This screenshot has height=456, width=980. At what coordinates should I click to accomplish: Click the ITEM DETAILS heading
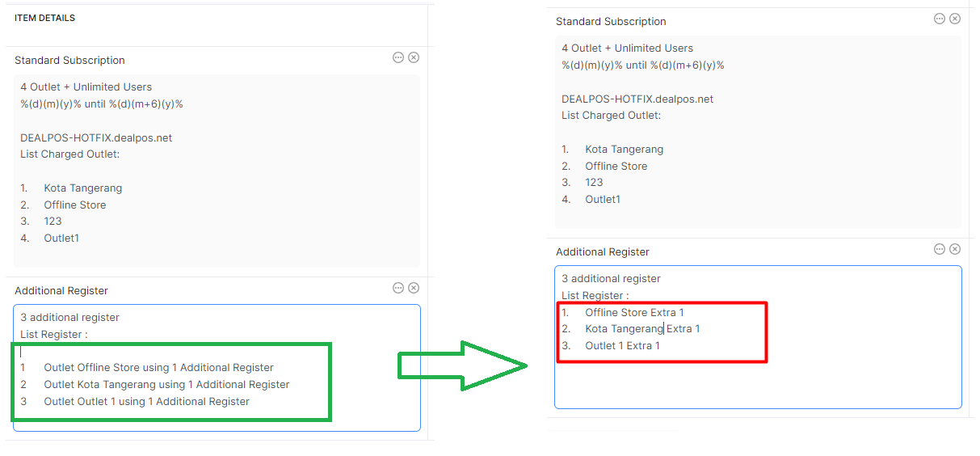click(x=44, y=18)
